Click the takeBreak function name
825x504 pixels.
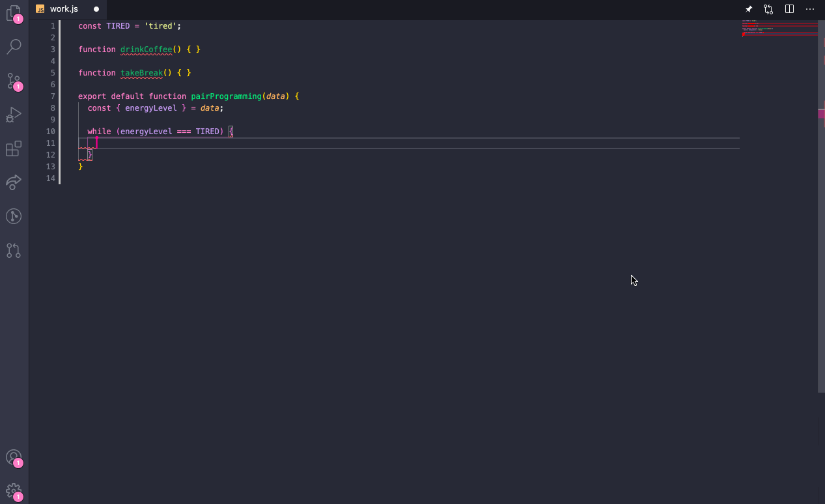point(141,73)
